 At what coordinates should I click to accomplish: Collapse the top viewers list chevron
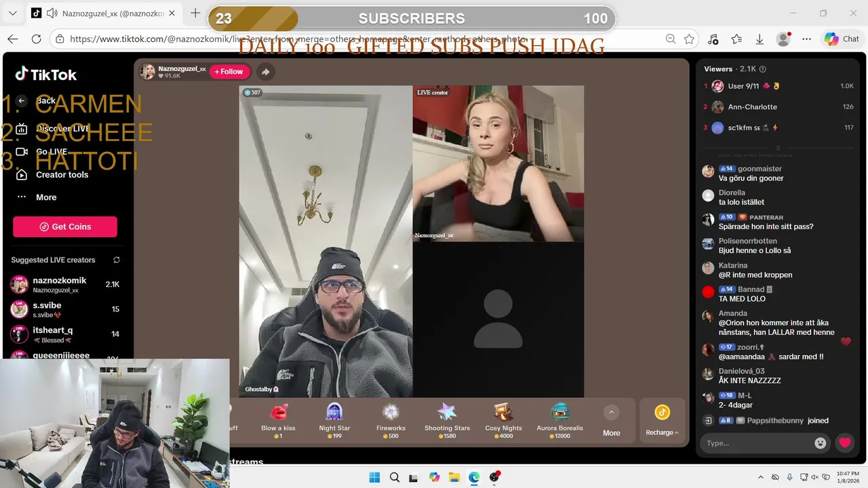[778, 148]
